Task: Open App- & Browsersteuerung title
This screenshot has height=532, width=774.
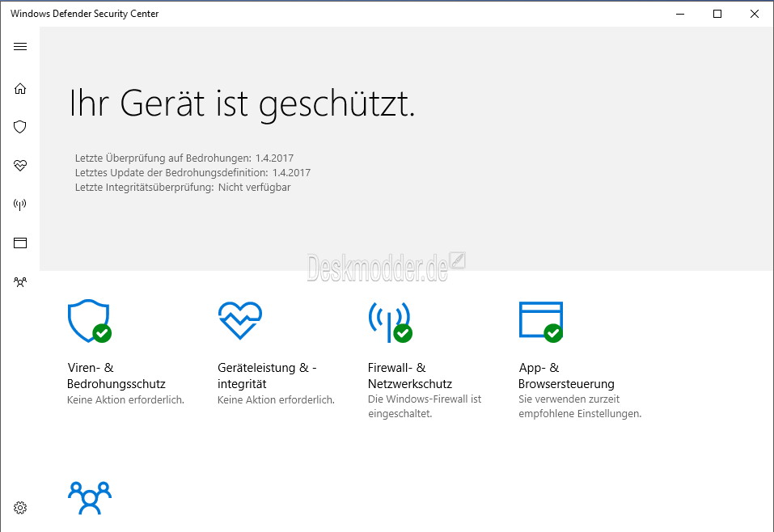Action: [x=566, y=376]
